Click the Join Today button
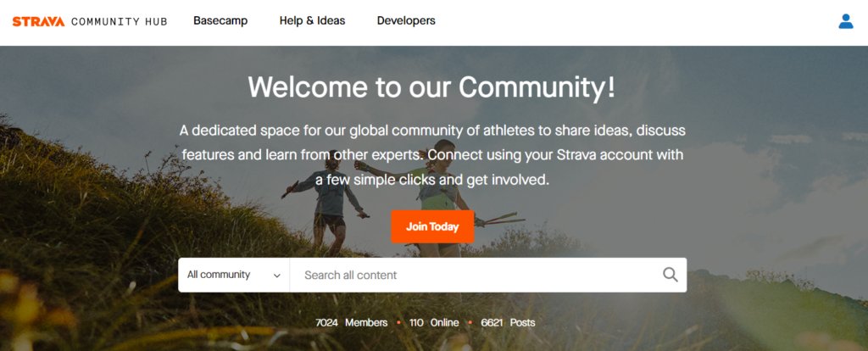The image size is (868, 351). [432, 226]
